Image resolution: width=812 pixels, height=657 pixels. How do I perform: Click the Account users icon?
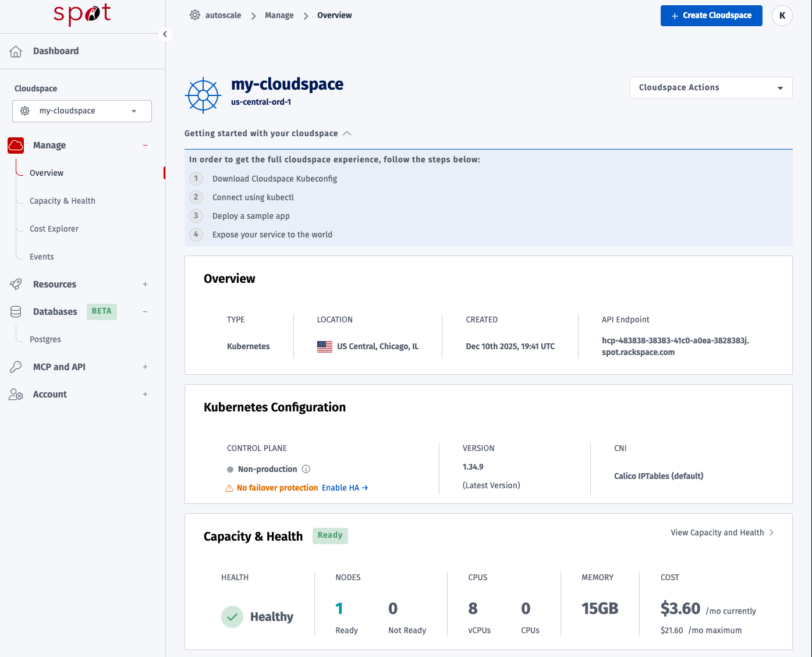(x=16, y=394)
